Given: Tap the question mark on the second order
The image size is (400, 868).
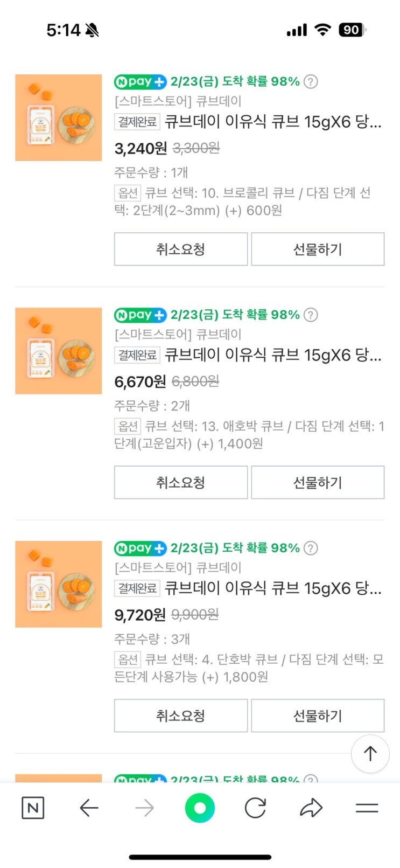Looking at the screenshot, I should tap(311, 315).
